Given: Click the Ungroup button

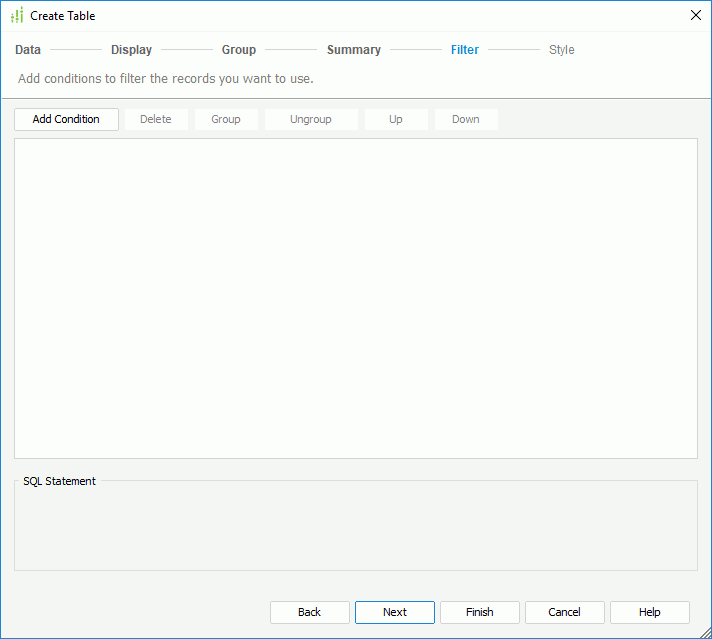Looking at the screenshot, I should tap(311, 119).
